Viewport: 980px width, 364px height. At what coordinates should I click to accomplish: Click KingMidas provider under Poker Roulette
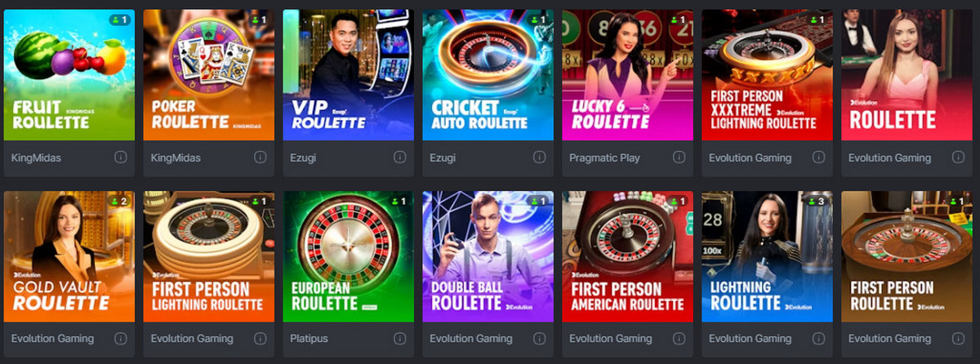pos(176,158)
